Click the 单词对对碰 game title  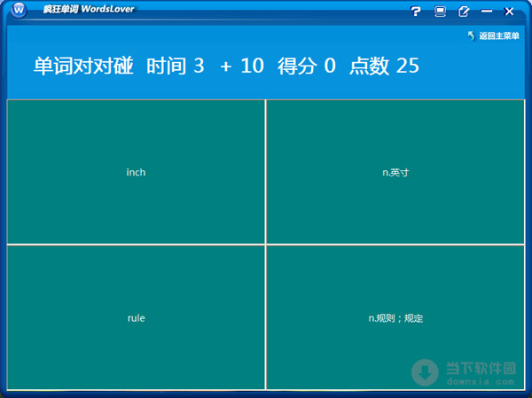tap(82, 66)
